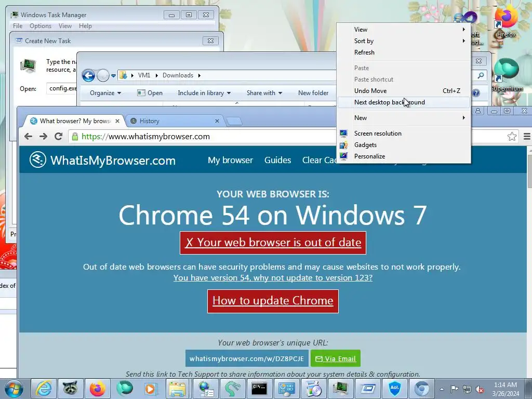Reload the whatismybrowser page
Screen dimensions: 532x399
point(58,137)
